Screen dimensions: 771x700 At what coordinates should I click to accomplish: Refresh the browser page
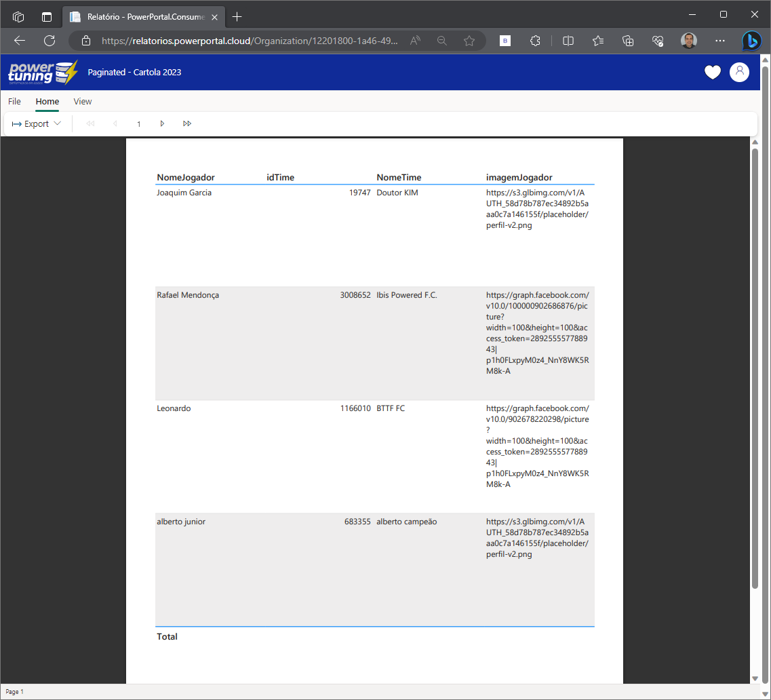(50, 41)
